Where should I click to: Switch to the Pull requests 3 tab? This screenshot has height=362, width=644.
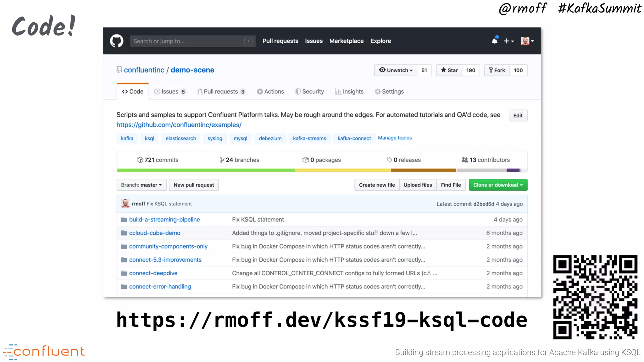(x=221, y=91)
